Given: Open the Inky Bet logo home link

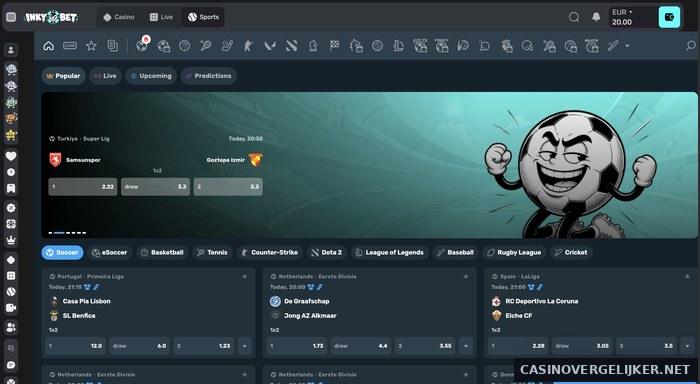Looking at the screenshot, I should pos(51,17).
